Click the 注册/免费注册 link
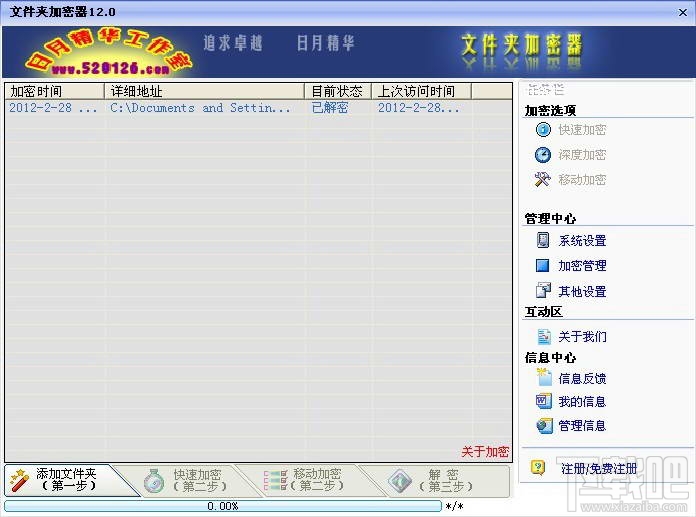 [x=599, y=468]
